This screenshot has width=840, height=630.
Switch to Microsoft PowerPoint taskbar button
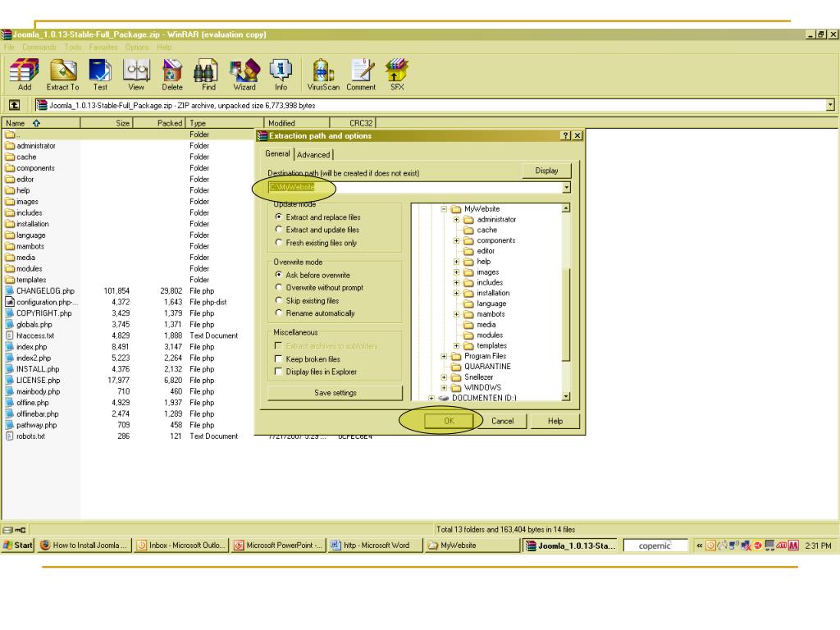point(279,546)
